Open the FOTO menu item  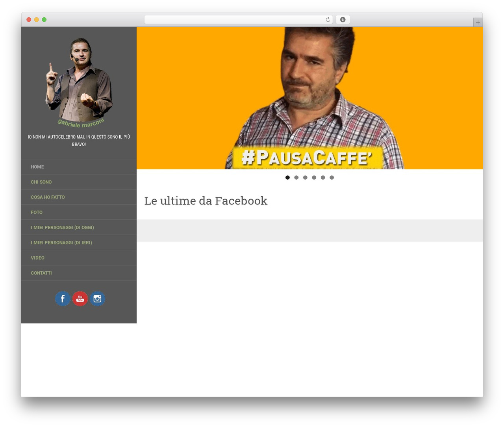79,212
